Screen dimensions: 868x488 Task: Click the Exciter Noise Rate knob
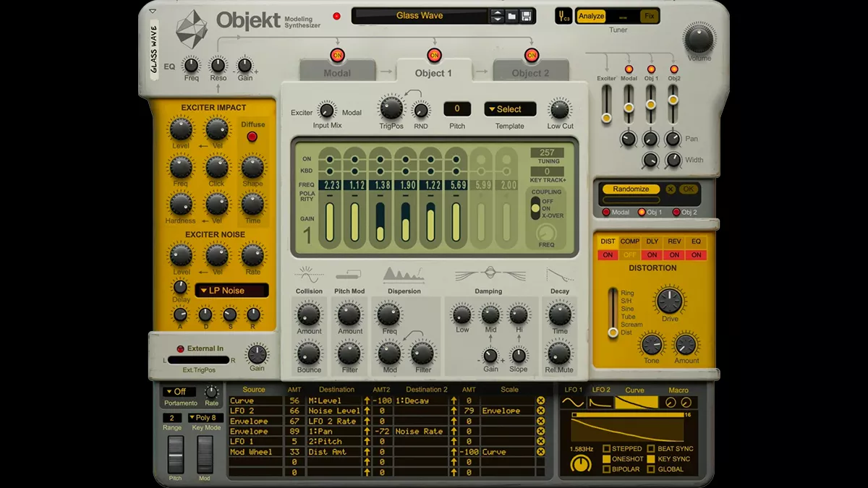tap(252, 255)
